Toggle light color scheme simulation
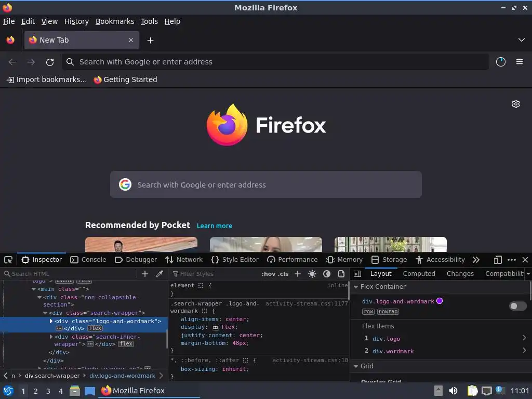Screen dimensions: 532x399 click(x=312, y=274)
